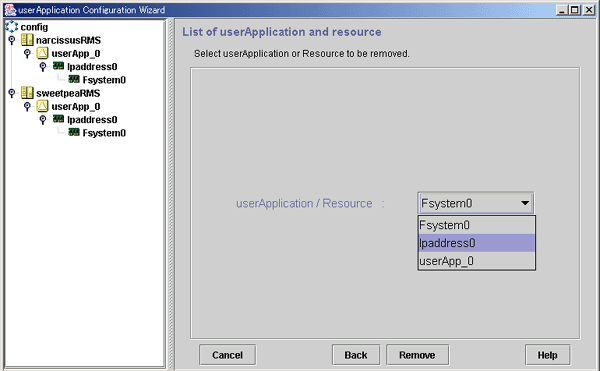Image resolution: width=600 pixels, height=371 pixels.
Task: Collapse Ipaddress0 node under sweetpeaRMS
Action: (x=43, y=120)
